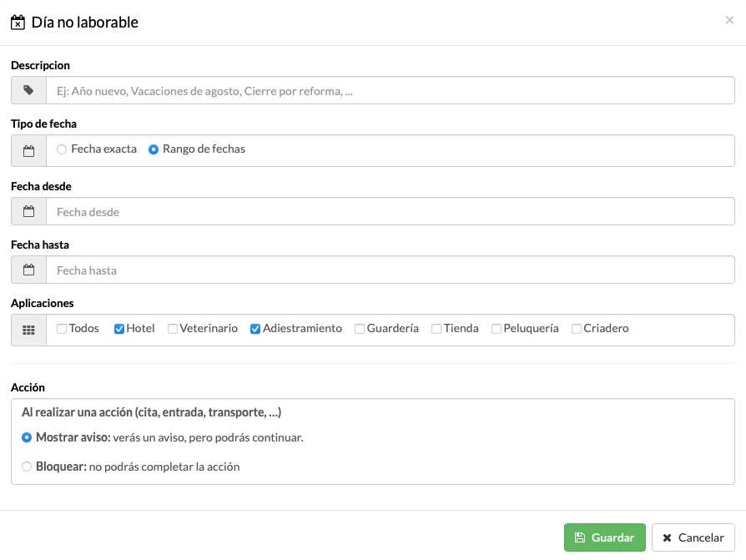This screenshot has width=746, height=560.
Task: Focus the Descripcion text field
Action: pos(391,90)
